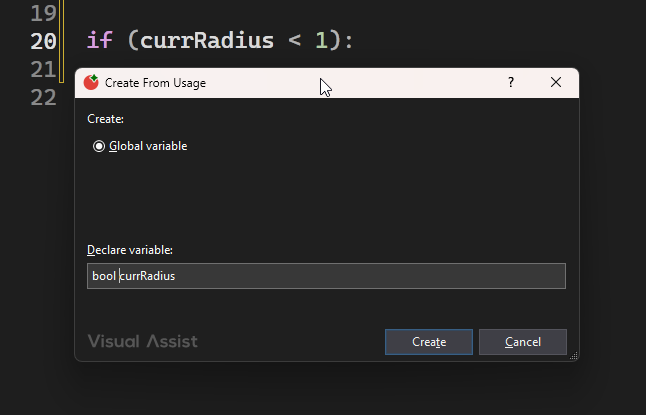
Task: Click line number 20 in the editor gutter
Action: (x=43, y=41)
